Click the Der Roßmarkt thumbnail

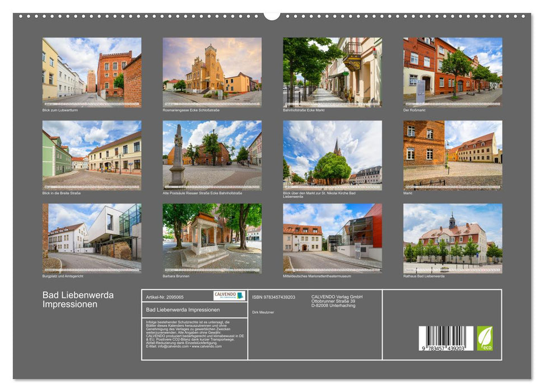[453, 73]
